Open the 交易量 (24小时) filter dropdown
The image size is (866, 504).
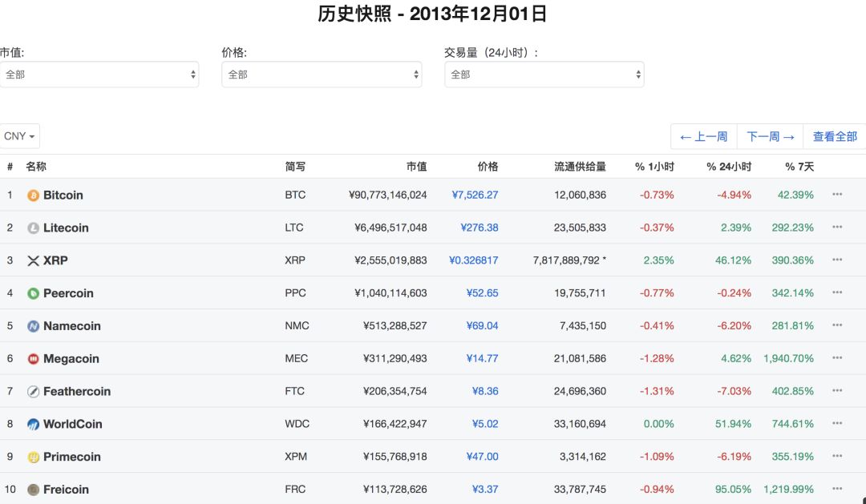pos(544,75)
